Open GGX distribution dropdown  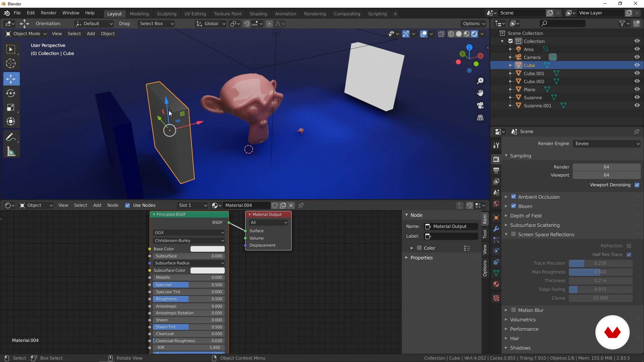click(x=189, y=233)
